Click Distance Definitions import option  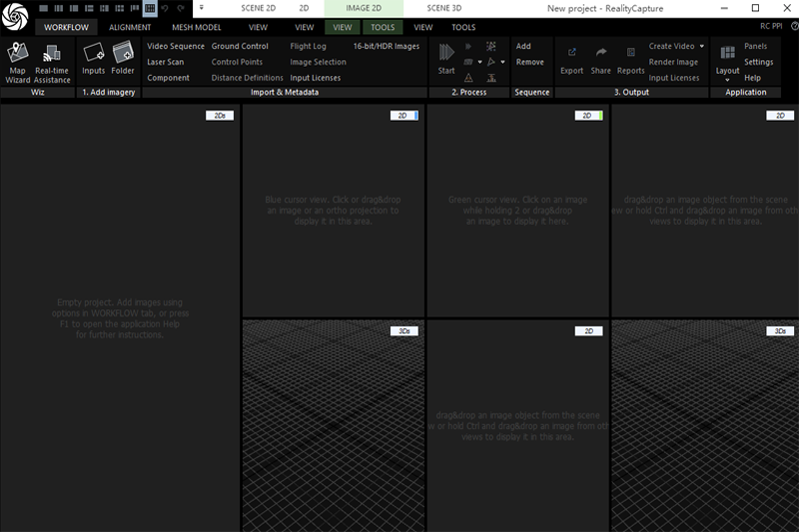[x=247, y=78]
